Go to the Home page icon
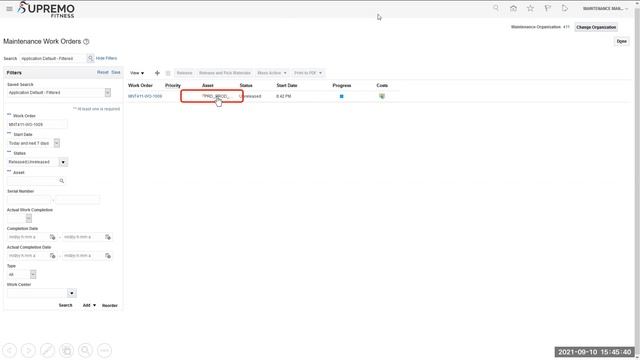The image size is (640, 360). [513, 8]
